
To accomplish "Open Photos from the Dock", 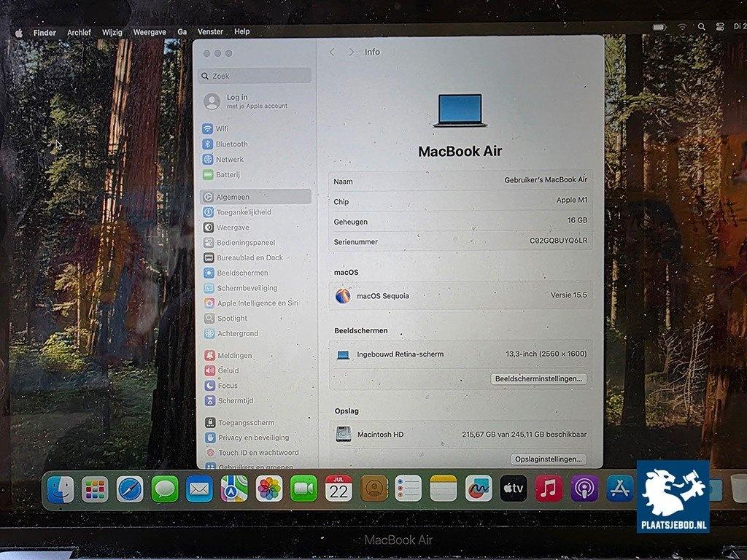I will point(268,489).
